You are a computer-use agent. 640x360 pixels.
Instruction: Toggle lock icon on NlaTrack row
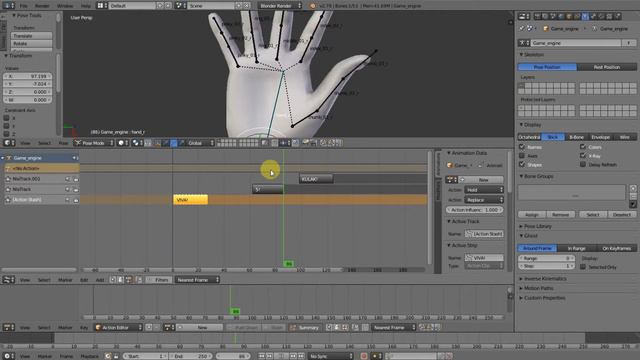pos(76,190)
